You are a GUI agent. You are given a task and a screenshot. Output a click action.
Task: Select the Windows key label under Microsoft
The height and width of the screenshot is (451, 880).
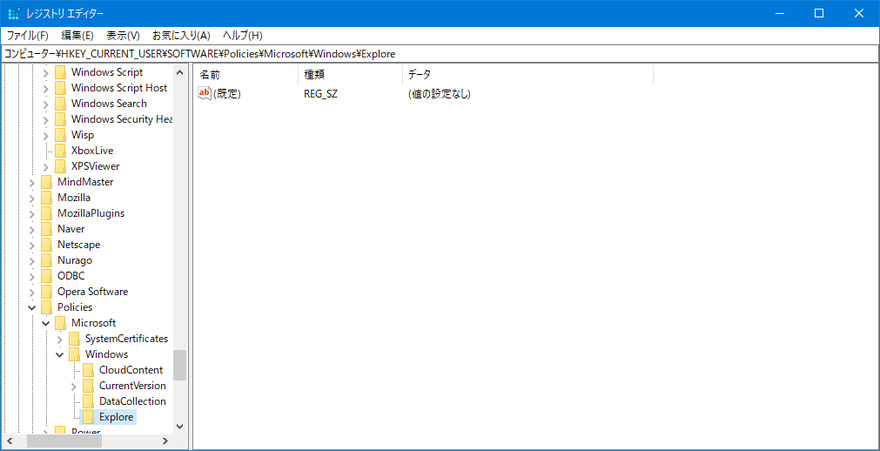107,355
